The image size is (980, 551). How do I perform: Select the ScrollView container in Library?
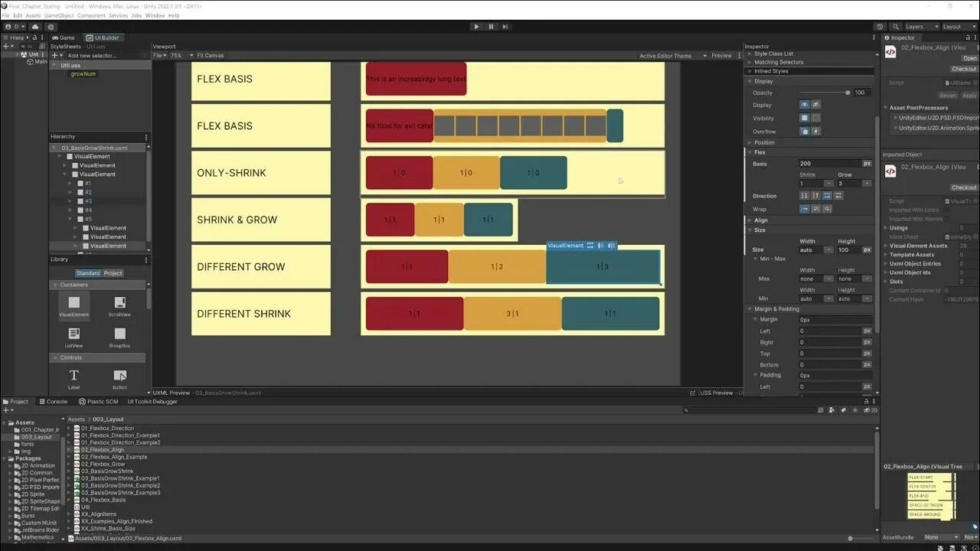(x=119, y=306)
